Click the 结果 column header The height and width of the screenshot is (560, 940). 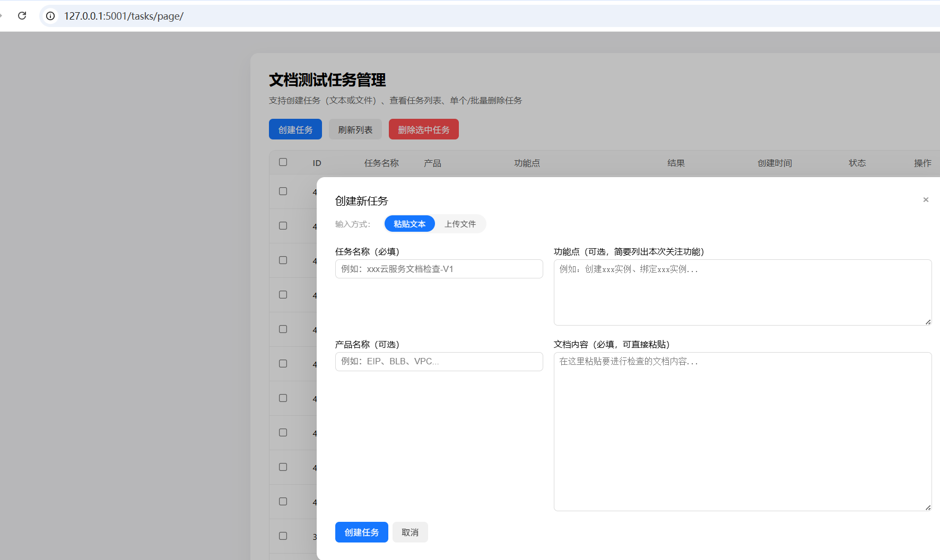pos(676,163)
